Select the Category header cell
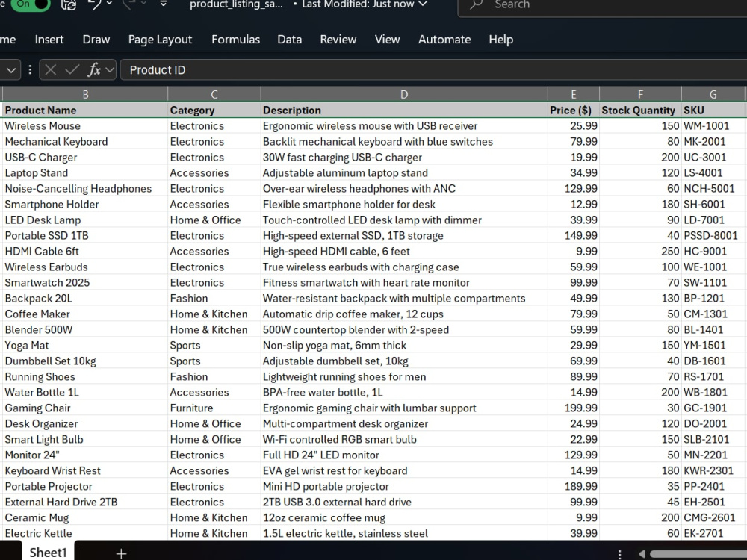Viewport: 747px width, 560px height. [214, 110]
